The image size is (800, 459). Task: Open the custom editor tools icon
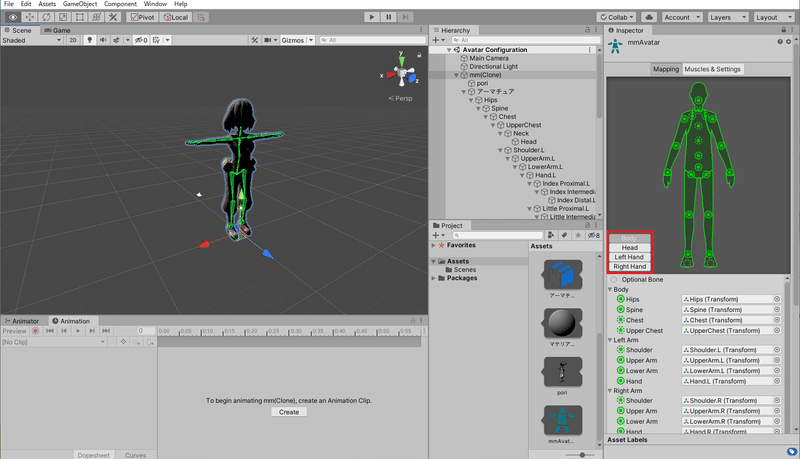113,17
